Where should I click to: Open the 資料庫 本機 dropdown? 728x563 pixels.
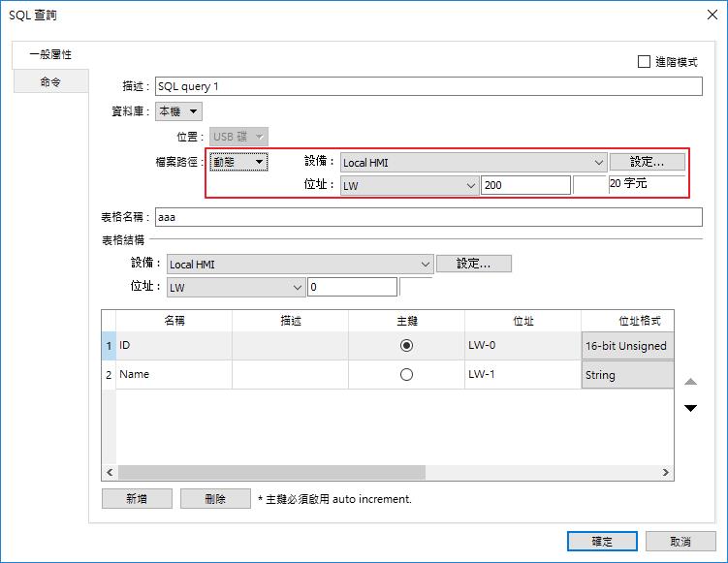pyautogui.click(x=178, y=111)
